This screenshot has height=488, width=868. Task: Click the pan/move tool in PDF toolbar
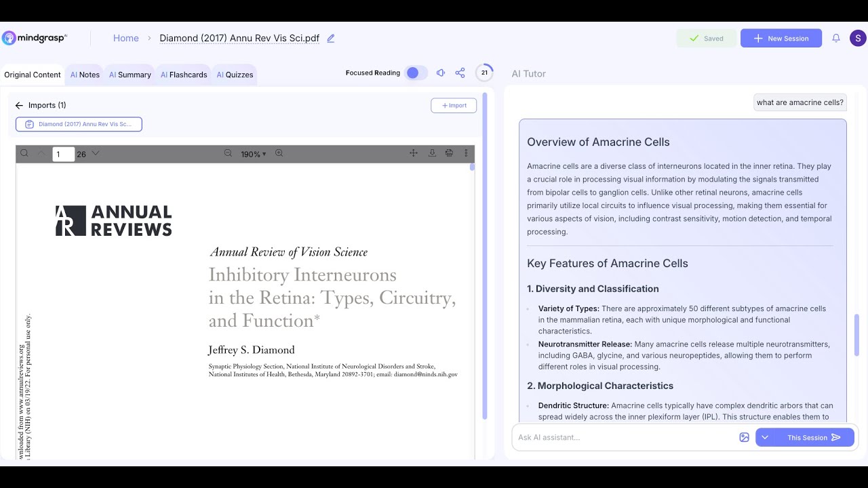pos(414,154)
